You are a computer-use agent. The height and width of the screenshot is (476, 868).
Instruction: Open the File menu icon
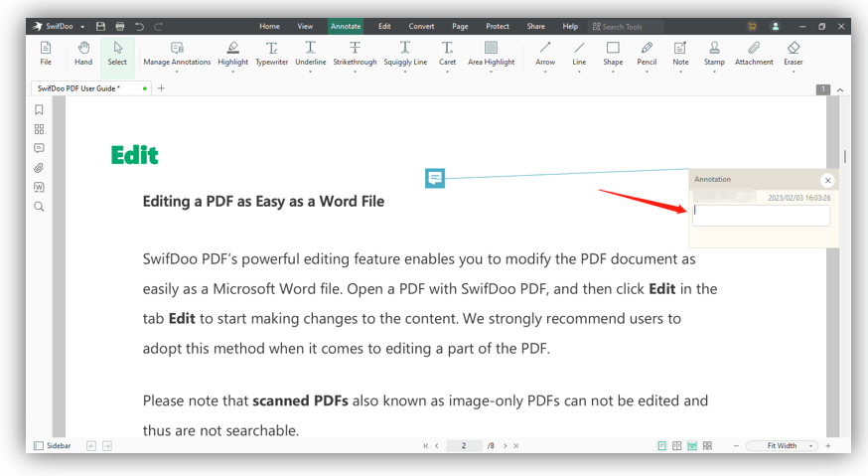point(46,54)
